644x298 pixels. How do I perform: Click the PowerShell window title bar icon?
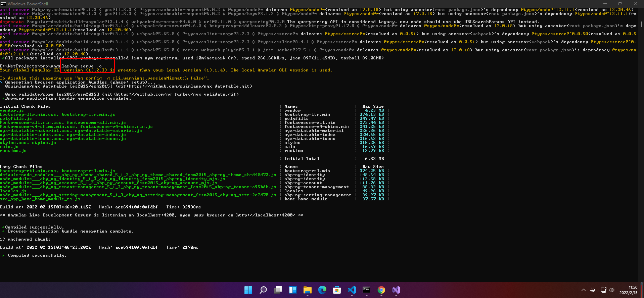(x=3, y=4)
